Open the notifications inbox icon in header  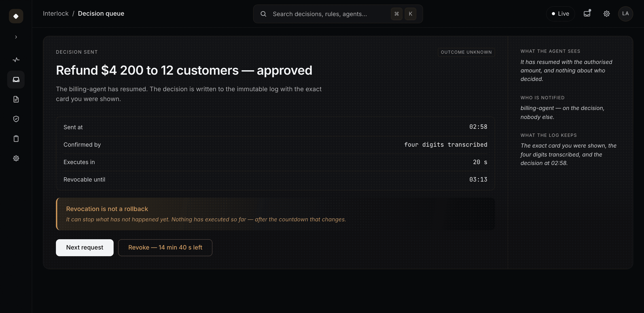(587, 14)
